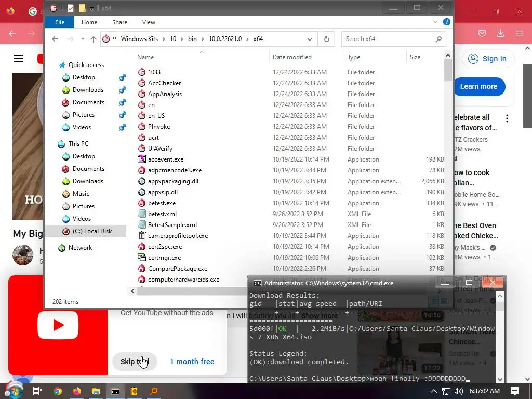Go back in File Explorer
The image size is (532, 399).
click(55, 39)
